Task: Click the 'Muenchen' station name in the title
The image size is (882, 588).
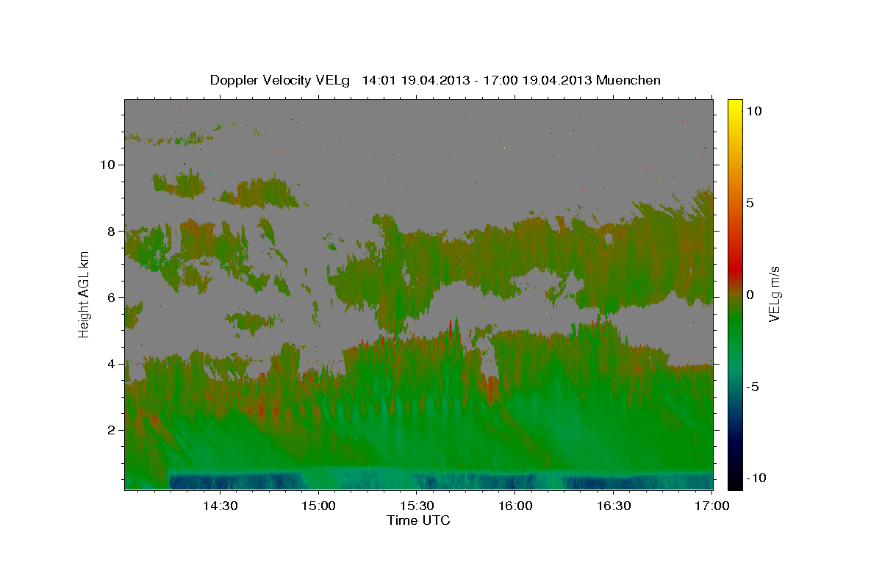Action: click(x=629, y=80)
